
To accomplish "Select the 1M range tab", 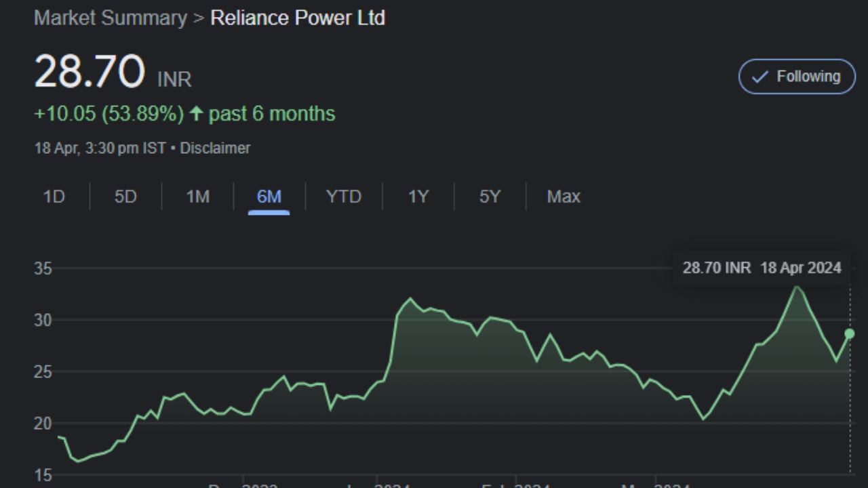I will (x=197, y=197).
